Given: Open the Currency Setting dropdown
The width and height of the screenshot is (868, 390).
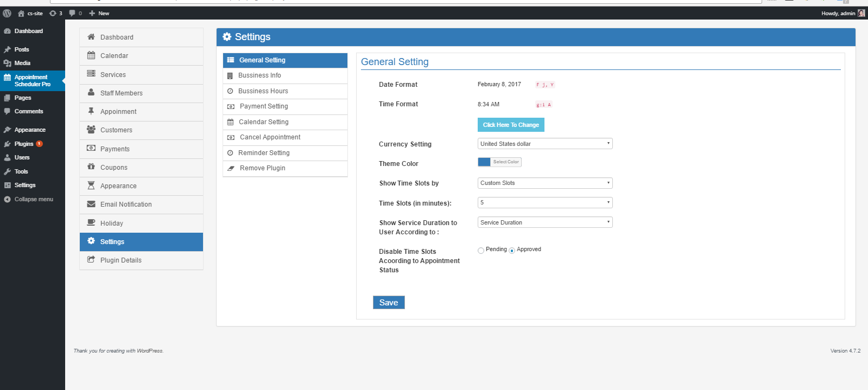Looking at the screenshot, I should click(545, 144).
